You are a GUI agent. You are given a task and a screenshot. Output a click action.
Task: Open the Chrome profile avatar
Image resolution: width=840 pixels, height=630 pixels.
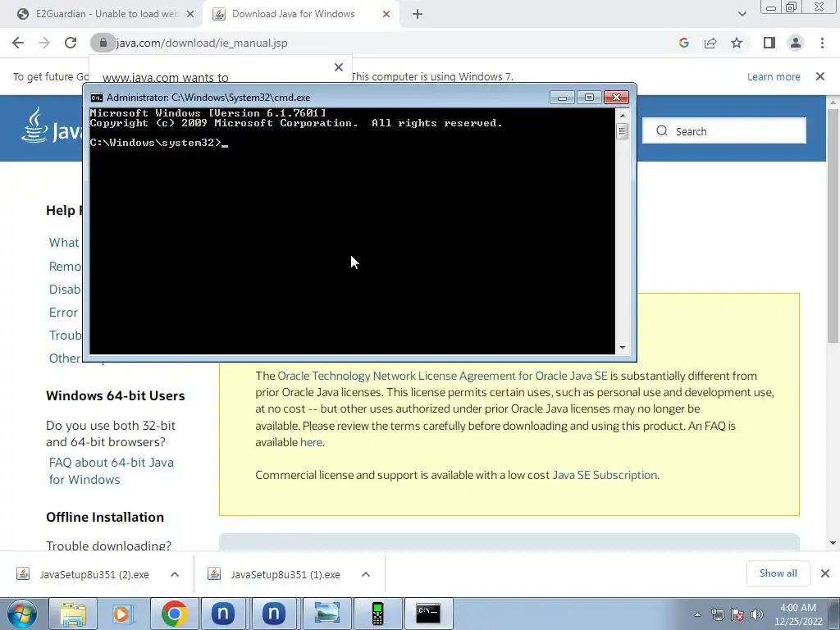pos(796,43)
